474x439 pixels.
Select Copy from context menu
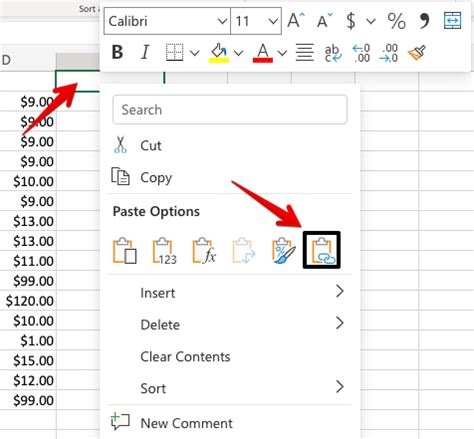coord(229,177)
